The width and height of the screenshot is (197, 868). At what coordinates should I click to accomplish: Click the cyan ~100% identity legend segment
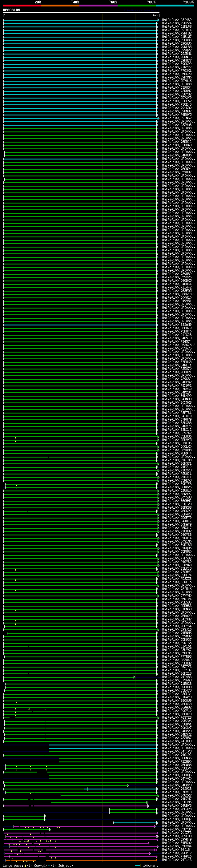point(175,6)
